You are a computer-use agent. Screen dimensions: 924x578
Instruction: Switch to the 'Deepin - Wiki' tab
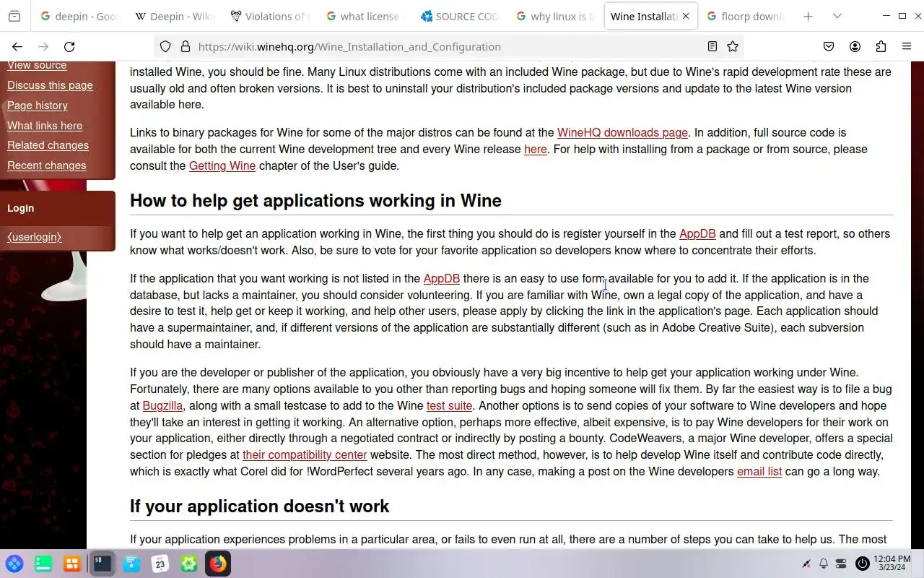174,16
